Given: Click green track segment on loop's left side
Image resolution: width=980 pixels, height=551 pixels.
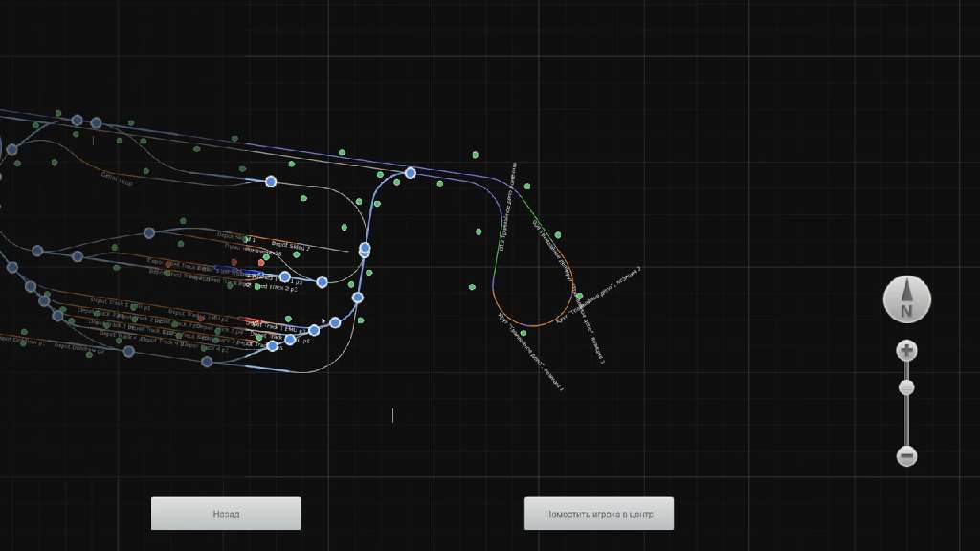Looking at the screenshot, I should pos(499,251).
